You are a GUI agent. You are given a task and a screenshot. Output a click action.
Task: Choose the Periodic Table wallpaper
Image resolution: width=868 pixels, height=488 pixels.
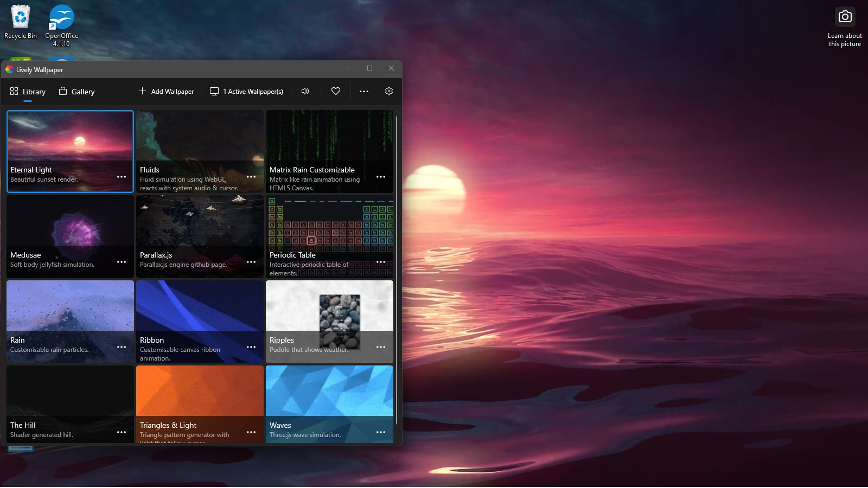(x=329, y=228)
